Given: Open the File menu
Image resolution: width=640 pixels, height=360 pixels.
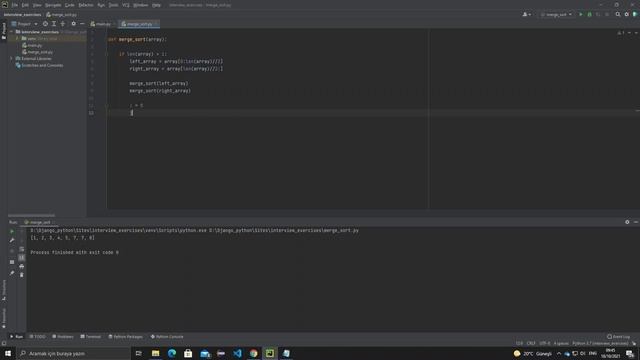Looking at the screenshot, I should (15, 5).
